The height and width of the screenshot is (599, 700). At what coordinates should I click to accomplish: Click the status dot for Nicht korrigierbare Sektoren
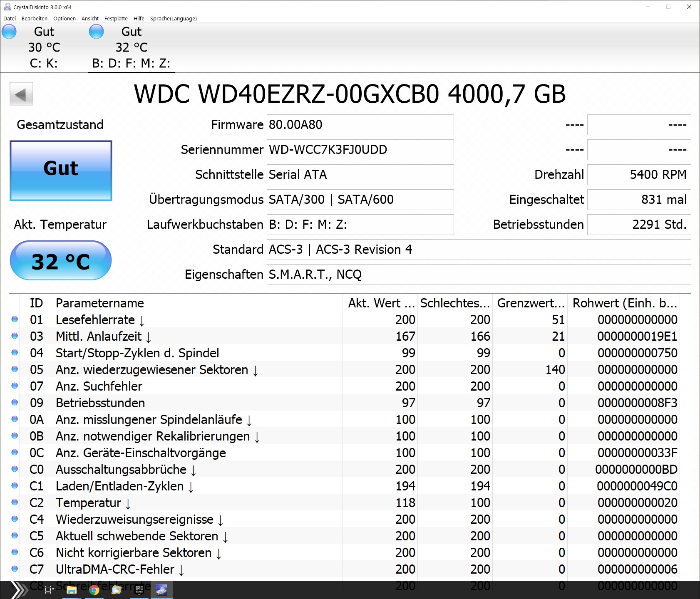pyautogui.click(x=15, y=552)
